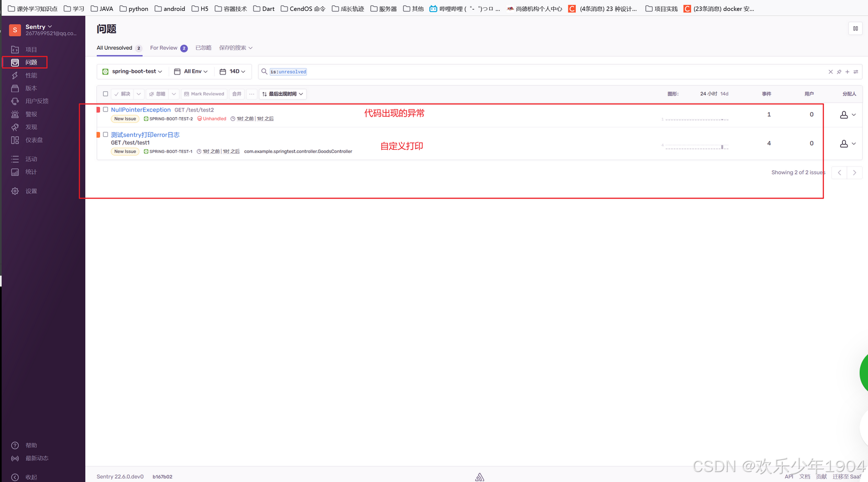Click the Mark Reviewed button
The width and height of the screenshot is (868, 482).
tap(204, 94)
